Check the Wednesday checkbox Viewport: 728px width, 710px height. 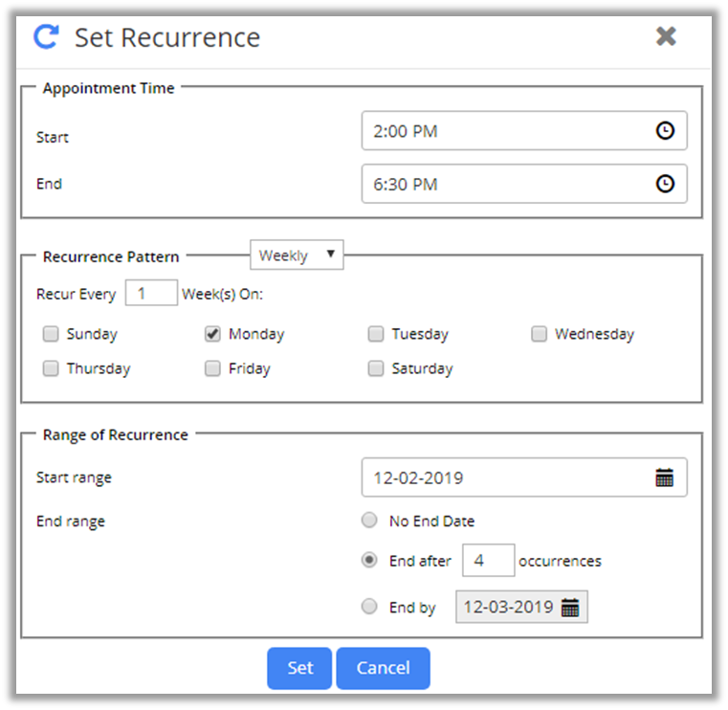click(540, 334)
